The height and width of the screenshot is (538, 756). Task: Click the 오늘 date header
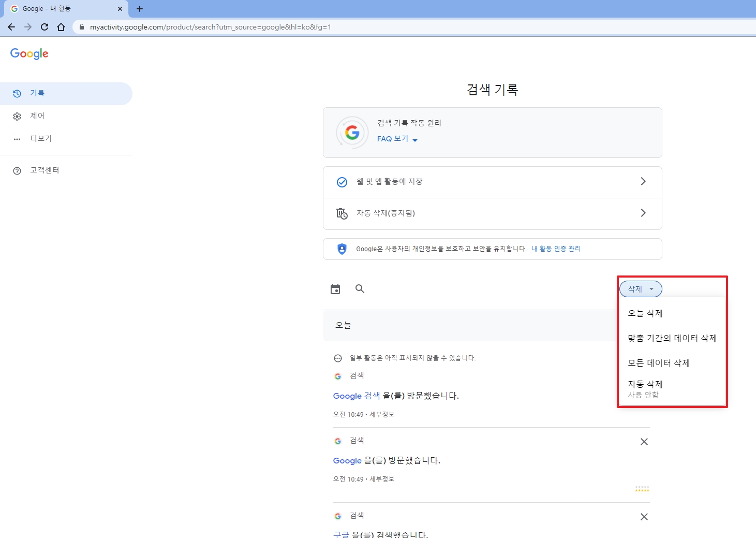(x=343, y=325)
